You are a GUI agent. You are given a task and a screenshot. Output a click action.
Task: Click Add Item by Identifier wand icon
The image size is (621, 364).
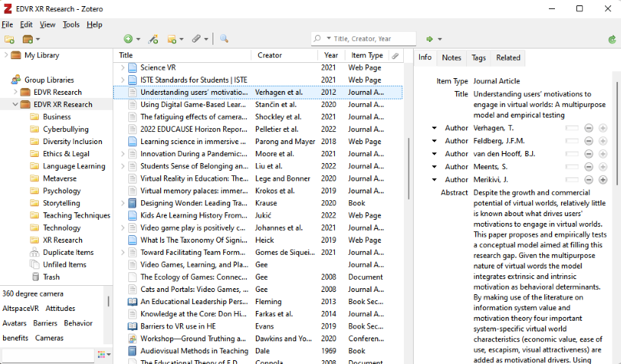(x=153, y=39)
